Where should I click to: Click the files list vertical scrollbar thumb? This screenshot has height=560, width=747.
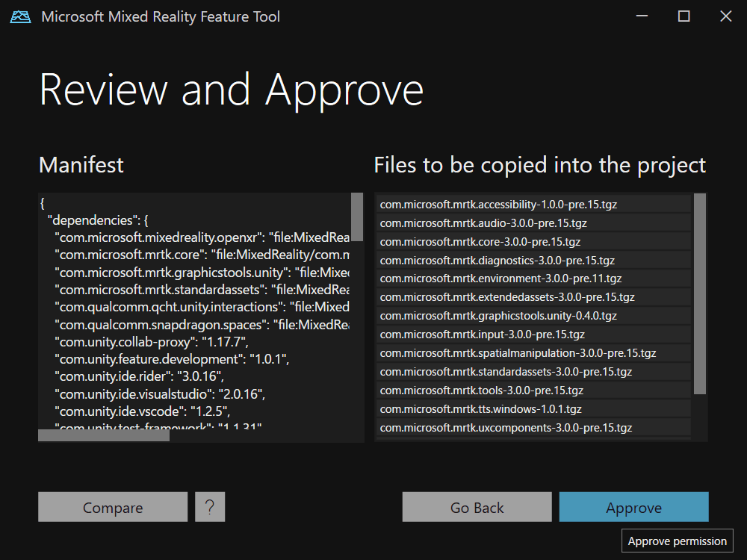coord(700,293)
